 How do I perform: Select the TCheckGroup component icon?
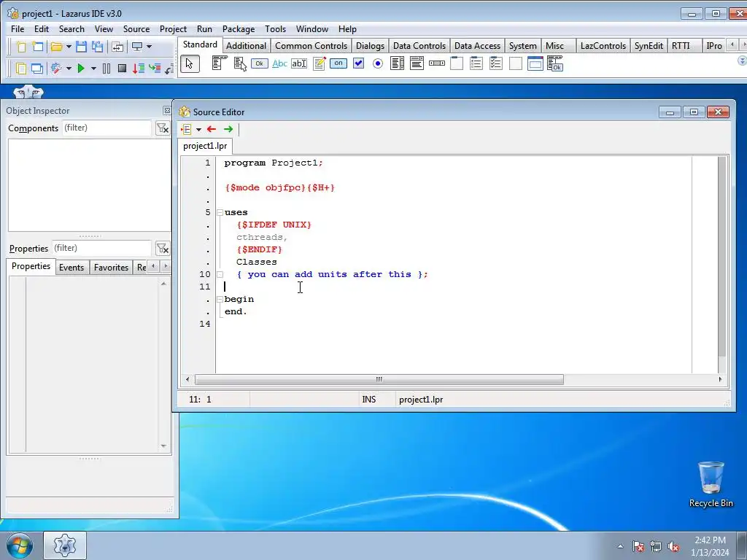pyautogui.click(x=496, y=63)
